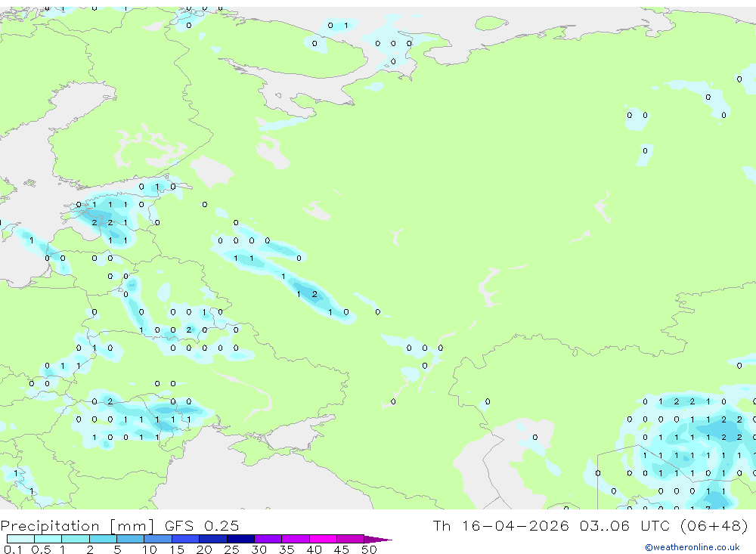Click the 'Th 16-04-2026' date text
Image resolution: width=756 pixels, height=554 pixels.
pyautogui.click(x=500, y=525)
